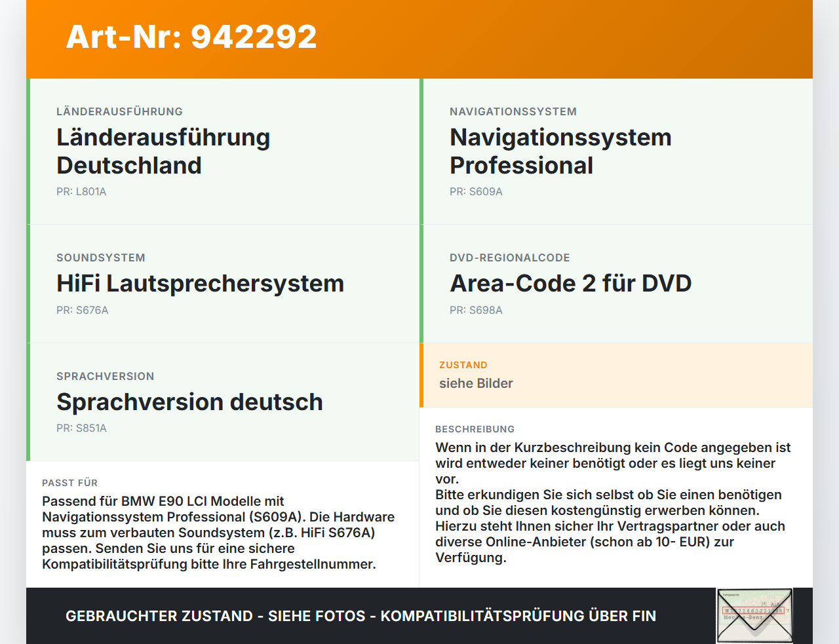The image size is (839, 644).
Task: Select the 'BESCHREIBUNG' section label
Action: click(x=475, y=429)
